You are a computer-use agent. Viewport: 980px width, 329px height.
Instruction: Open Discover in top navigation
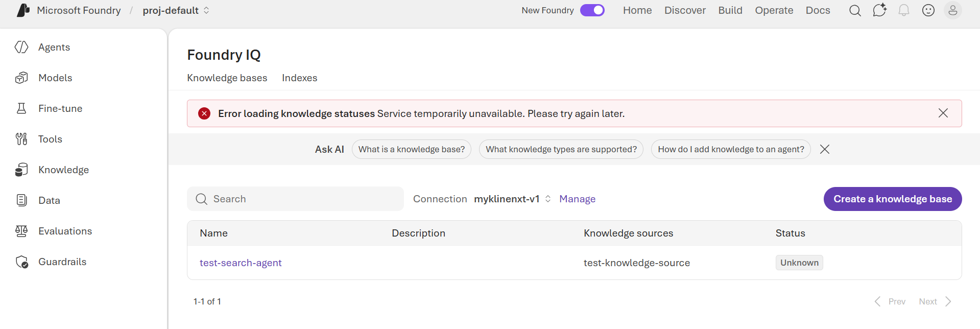tap(685, 10)
